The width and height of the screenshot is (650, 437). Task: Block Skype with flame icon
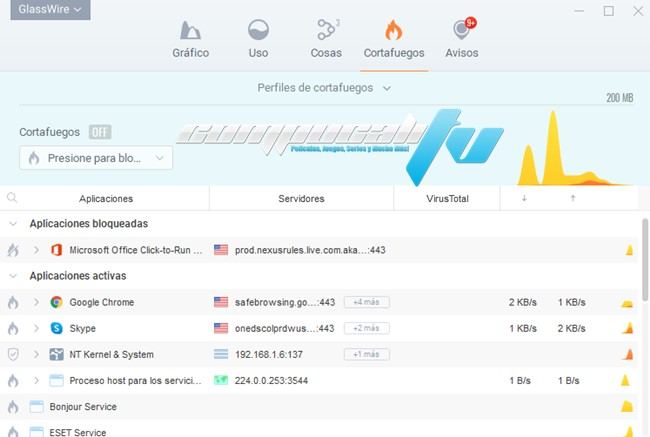click(13, 328)
